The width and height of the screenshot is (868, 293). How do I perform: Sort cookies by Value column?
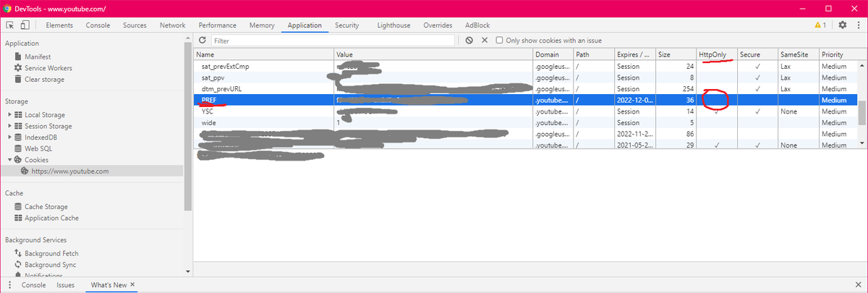[x=433, y=54]
